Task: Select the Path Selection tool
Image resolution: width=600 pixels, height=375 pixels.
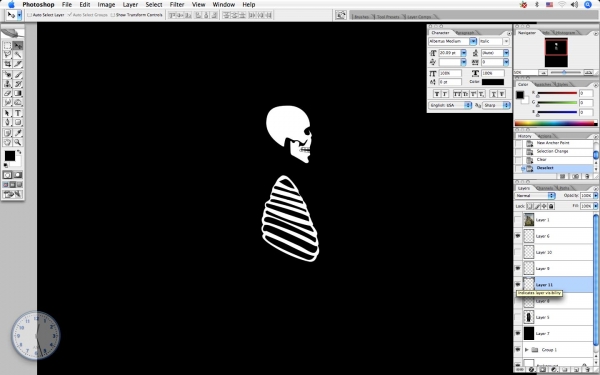Action: [7, 113]
